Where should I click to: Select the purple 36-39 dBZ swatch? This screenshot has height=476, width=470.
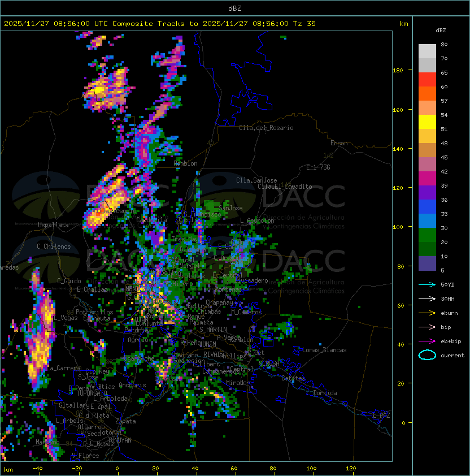point(427,193)
